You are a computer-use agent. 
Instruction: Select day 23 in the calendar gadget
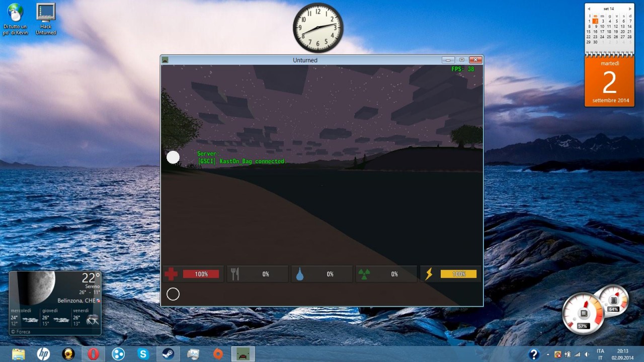pyautogui.click(x=595, y=37)
